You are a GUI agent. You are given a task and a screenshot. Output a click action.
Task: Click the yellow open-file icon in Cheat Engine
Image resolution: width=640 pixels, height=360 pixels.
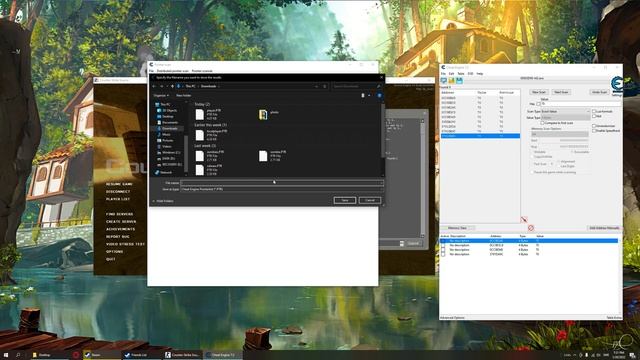pos(451,81)
